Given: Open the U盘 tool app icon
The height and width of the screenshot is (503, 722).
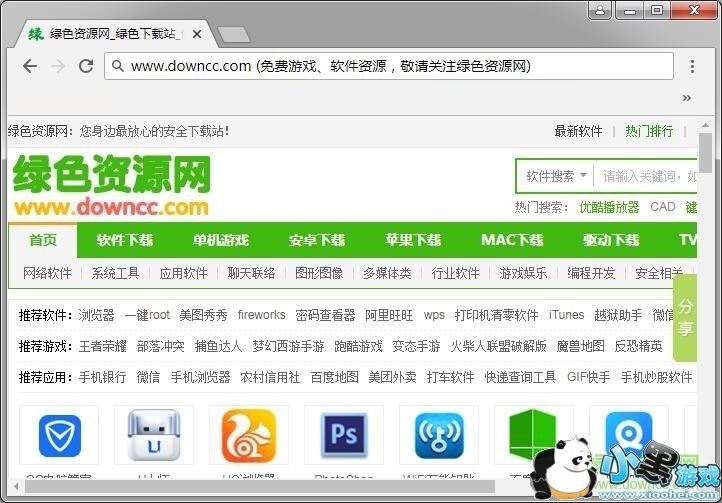Looking at the screenshot, I should [154, 435].
